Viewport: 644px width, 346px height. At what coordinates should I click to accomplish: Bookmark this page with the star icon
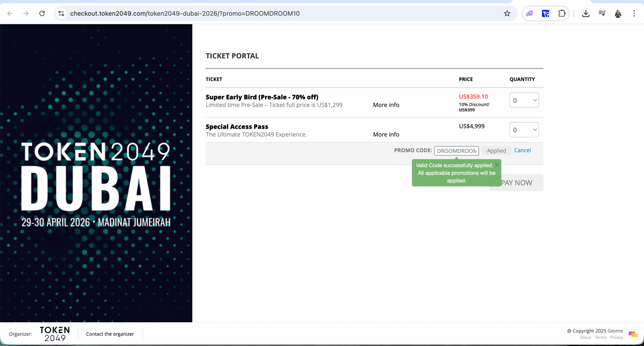(x=507, y=13)
